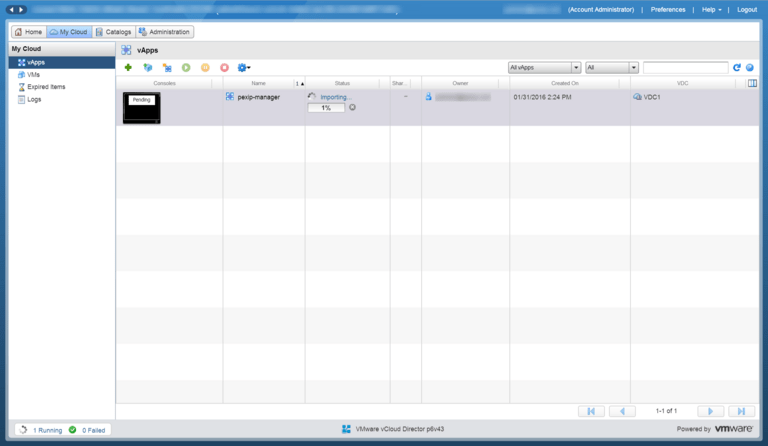
Task: Click the red Stop vApp icon
Action: pyautogui.click(x=224, y=68)
